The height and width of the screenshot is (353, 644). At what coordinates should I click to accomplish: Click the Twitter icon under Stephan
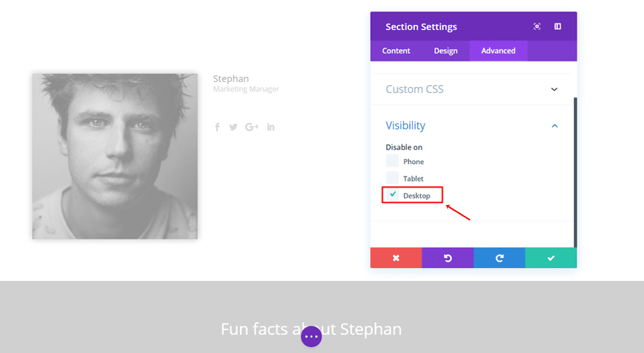pos(233,127)
